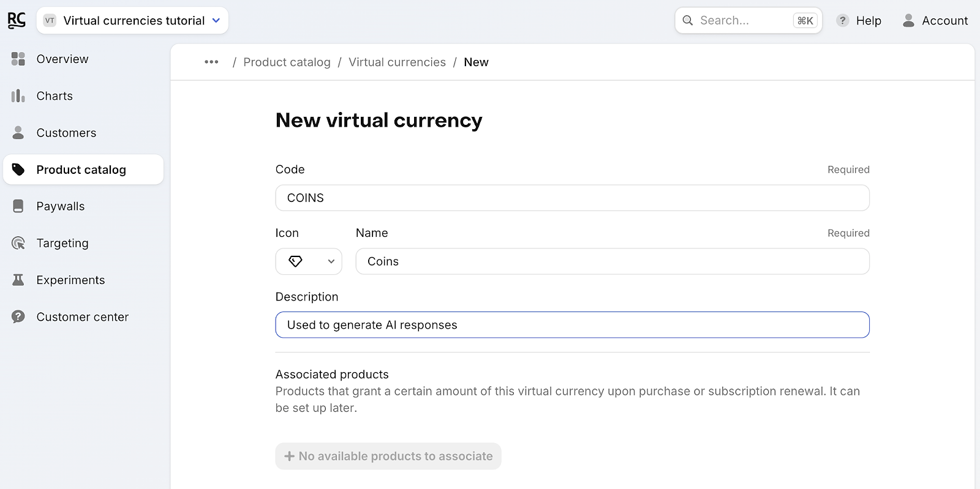This screenshot has height=489, width=980.
Task: Click the Targeting cursor icon in sidebar
Action: (18, 243)
